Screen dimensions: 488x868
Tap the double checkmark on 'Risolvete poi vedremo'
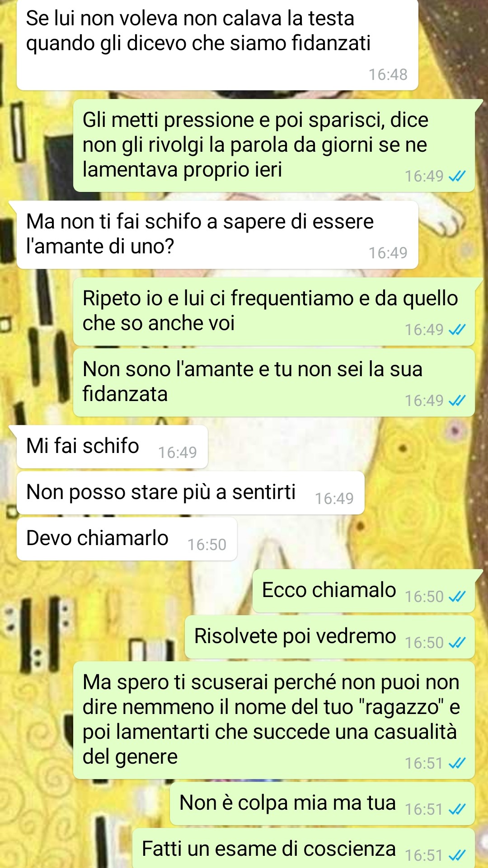457,643
